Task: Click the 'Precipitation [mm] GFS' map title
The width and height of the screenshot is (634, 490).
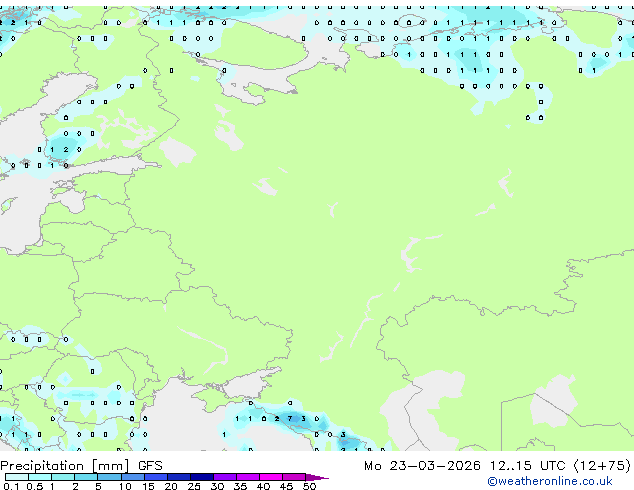Action: [x=81, y=466]
